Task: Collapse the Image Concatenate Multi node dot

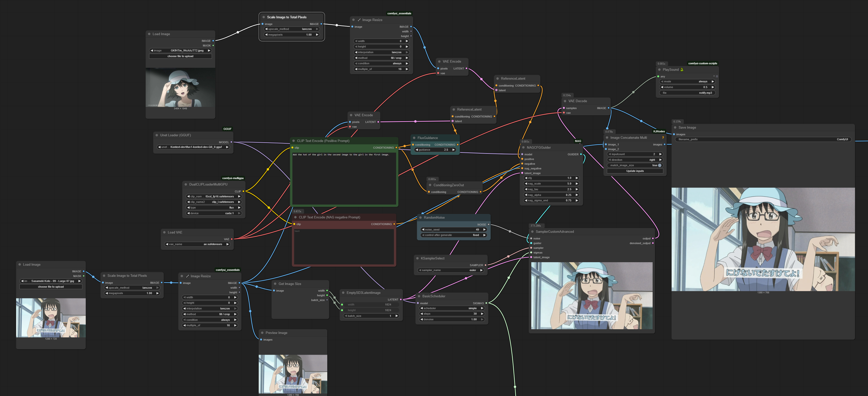Action: click(x=607, y=138)
